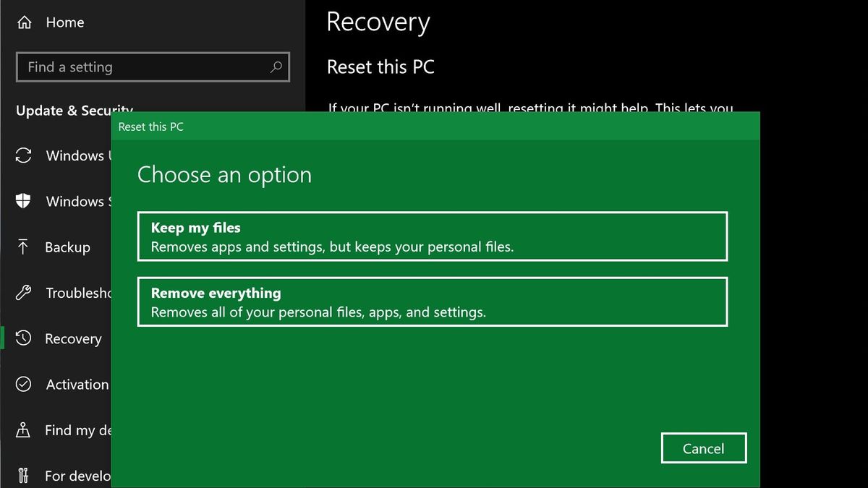
Task: Select the Troubleshoot wrench icon
Action: (x=25, y=293)
